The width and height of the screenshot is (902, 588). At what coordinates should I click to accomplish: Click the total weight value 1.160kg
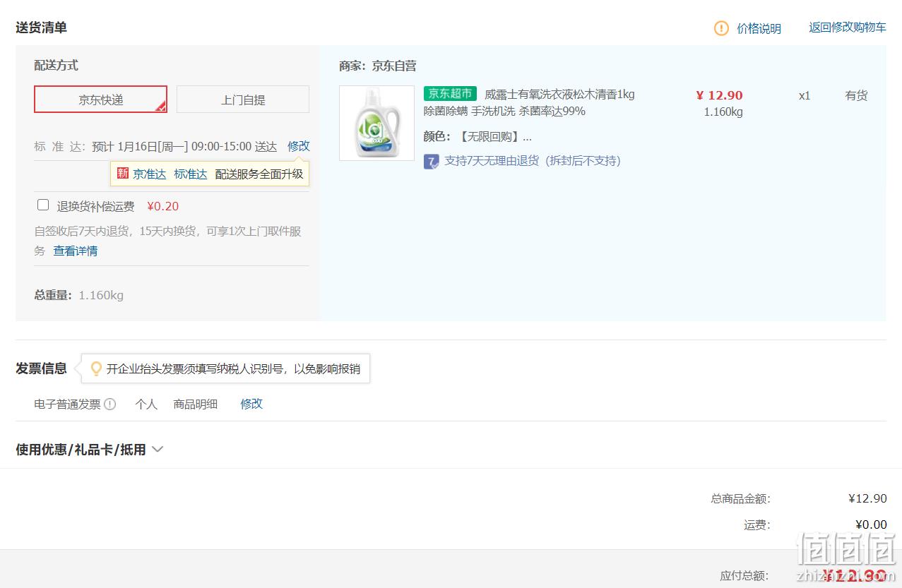tap(101, 295)
